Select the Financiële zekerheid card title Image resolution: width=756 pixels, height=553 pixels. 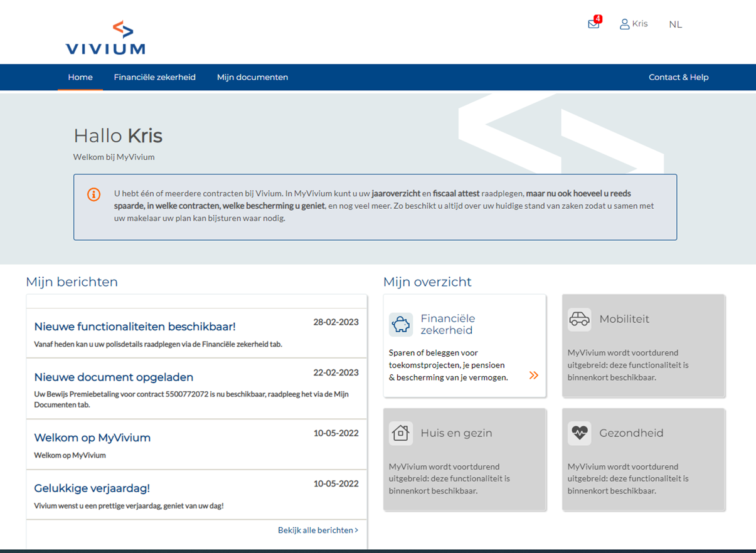click(448, 325)
